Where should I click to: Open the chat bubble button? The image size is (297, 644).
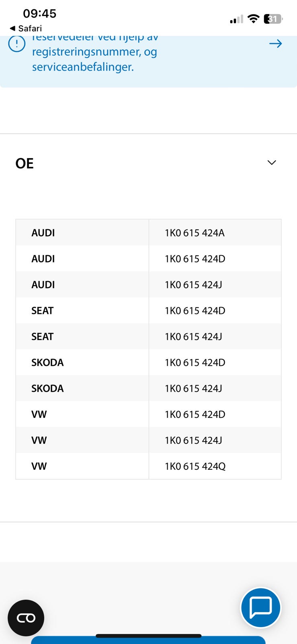coord(260,607)
